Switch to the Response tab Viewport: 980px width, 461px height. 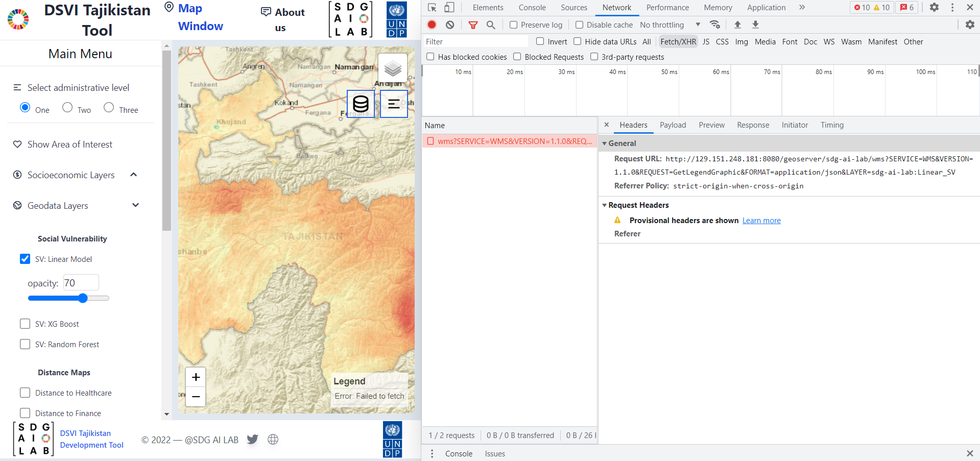(753, 125)
